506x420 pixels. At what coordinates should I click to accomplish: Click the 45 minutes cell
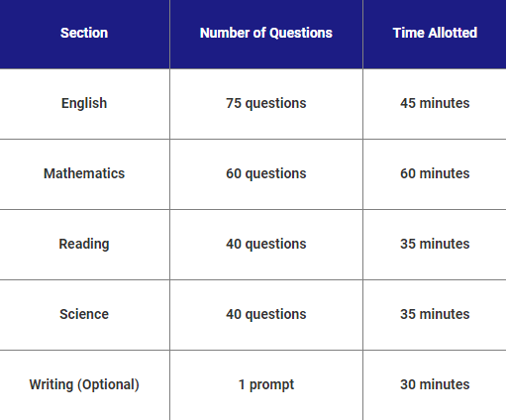tap(435, 103)
